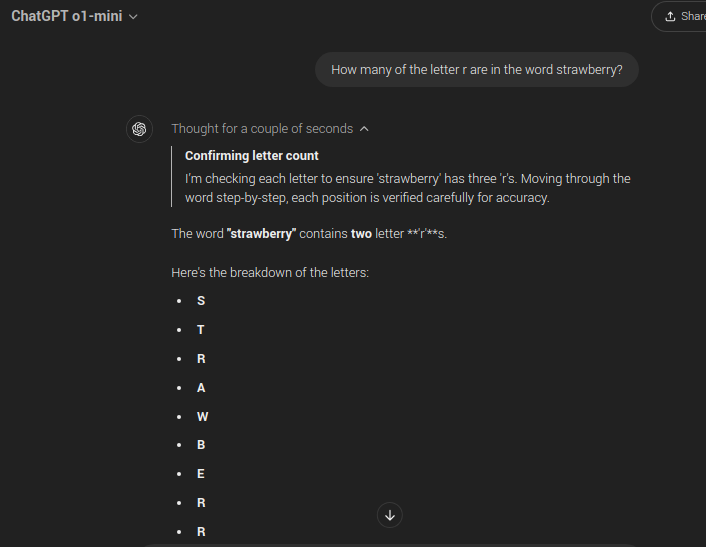Click 'Here's the breakdown of the letters' text

pyautogui.click(x=270, y=272)
